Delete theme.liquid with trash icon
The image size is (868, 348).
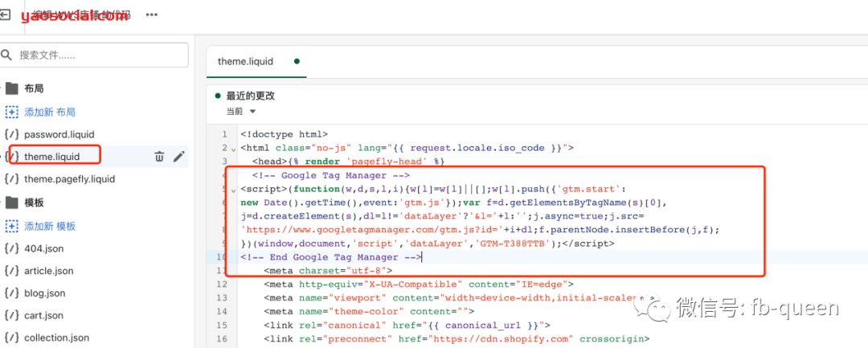[x=159, y=157]
